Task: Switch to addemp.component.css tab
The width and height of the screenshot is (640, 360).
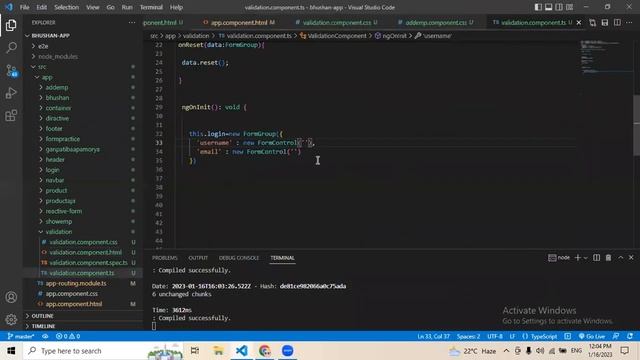Action: pyautogui.click(x=436, y=22)
